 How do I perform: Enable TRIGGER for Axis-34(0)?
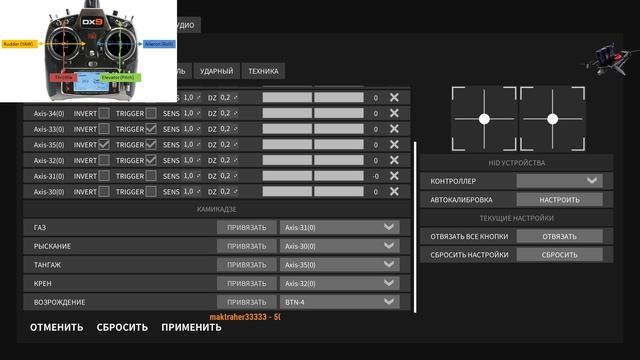(151, 113)
